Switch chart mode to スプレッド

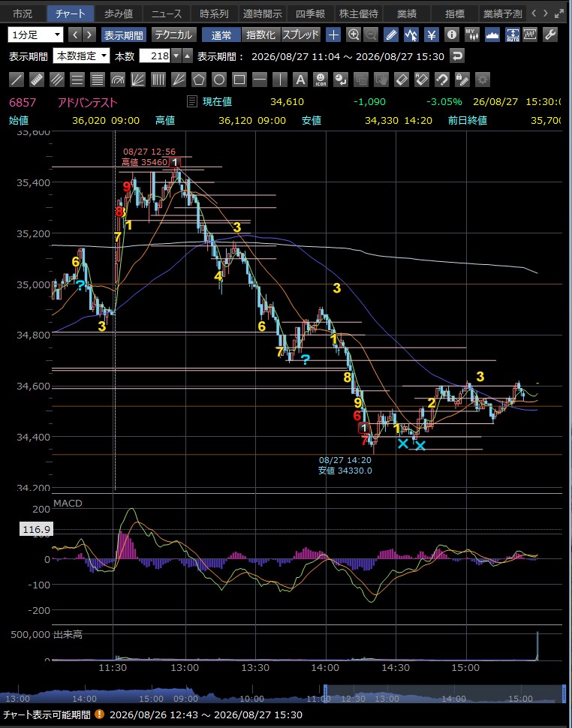[301, 35]
